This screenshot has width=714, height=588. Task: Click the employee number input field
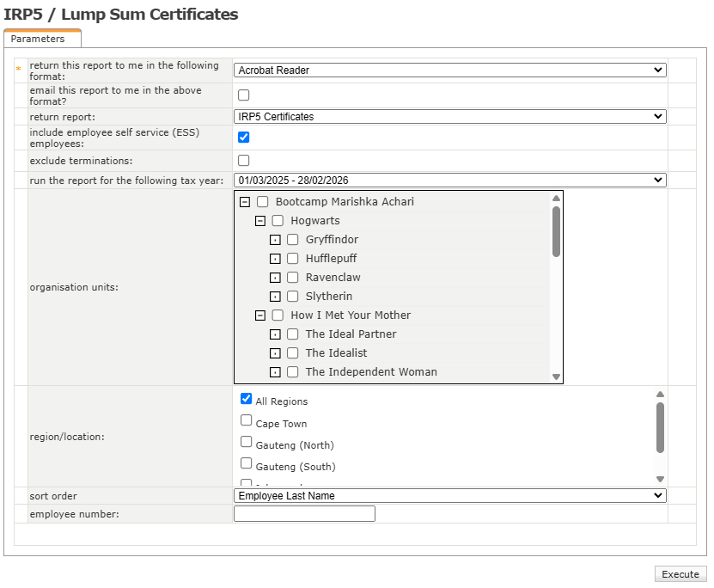304,514
